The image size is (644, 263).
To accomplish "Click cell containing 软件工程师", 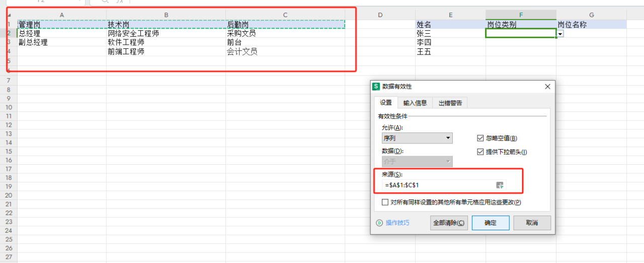I will tap(166, 42).
